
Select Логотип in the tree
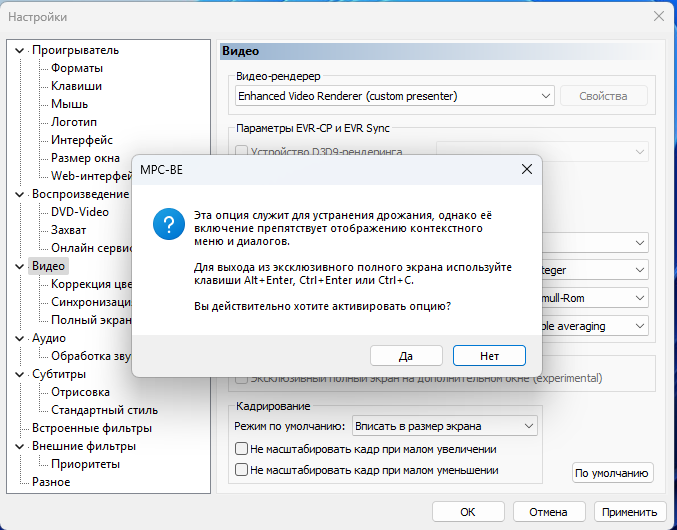(74, 122)
